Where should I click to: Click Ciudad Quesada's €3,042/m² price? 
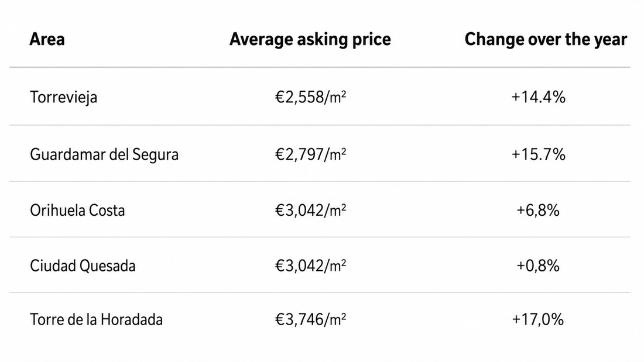tap(310, 266)
